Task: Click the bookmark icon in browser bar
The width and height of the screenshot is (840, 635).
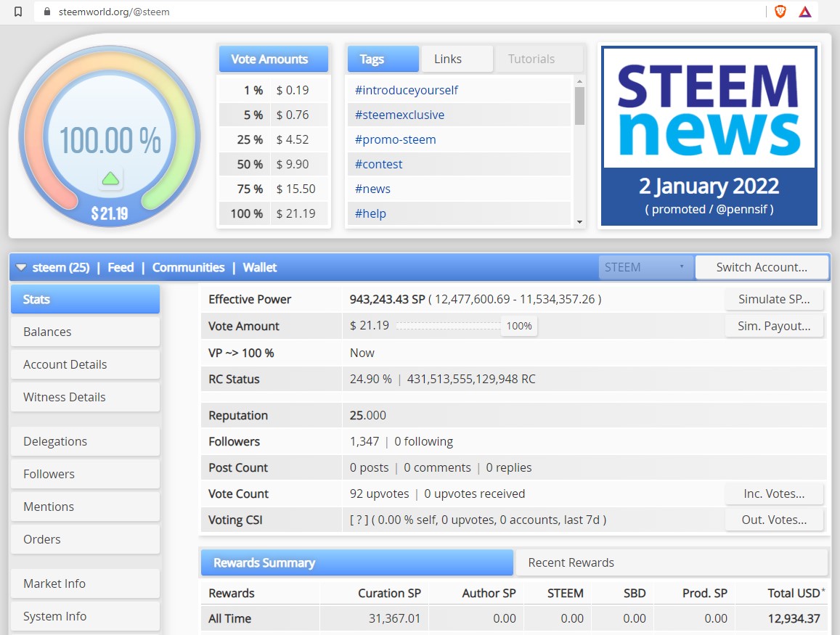Action: click(x=18, y=12)
